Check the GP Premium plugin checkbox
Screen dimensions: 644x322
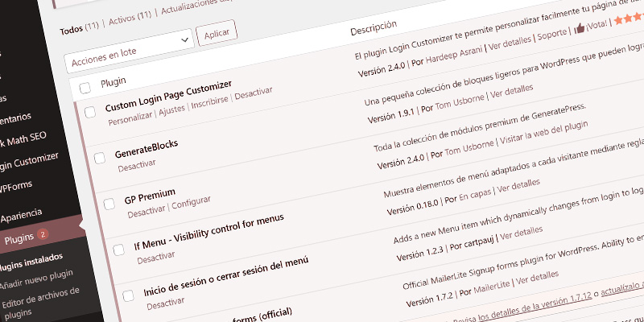(109, 204)
